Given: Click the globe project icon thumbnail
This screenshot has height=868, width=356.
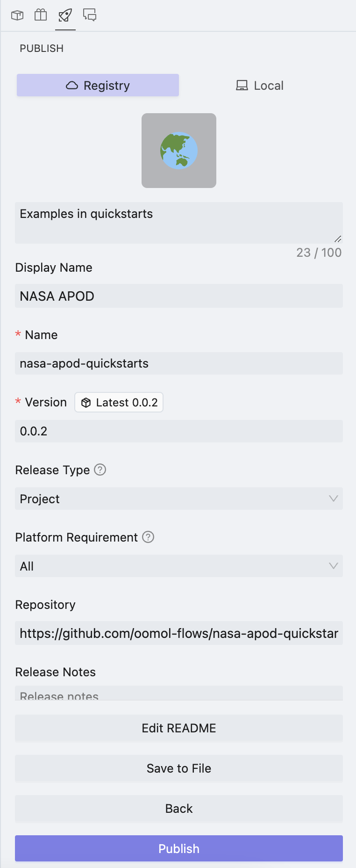Looking at the screenshot, I should pyautogui.click(x=179, y=151).
